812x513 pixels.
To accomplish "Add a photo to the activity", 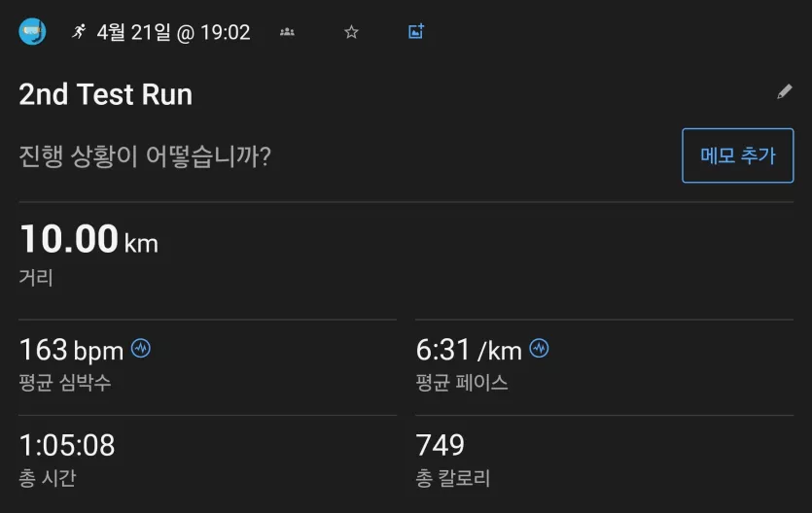I will pyautogui.click(x=416, y=31).
